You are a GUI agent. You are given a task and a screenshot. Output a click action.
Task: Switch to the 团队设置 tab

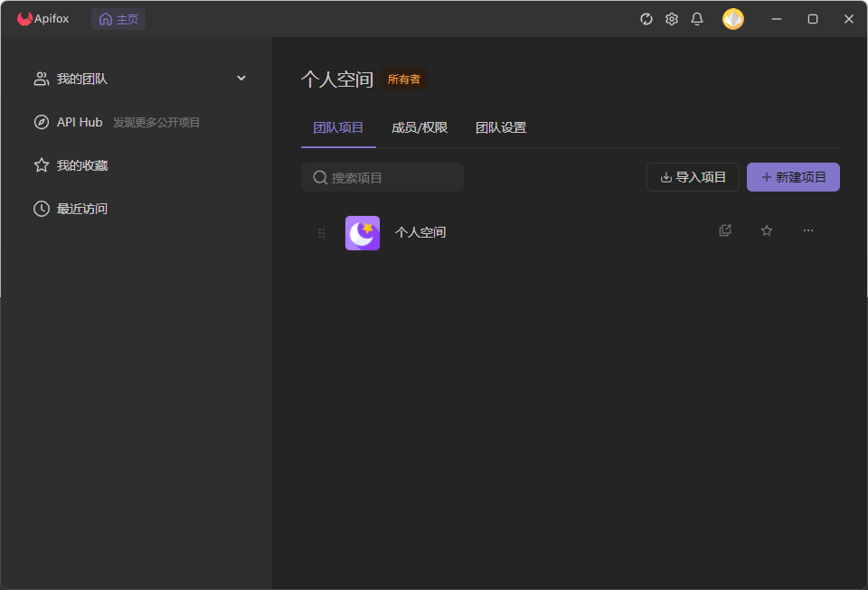[x=501, y=127]
